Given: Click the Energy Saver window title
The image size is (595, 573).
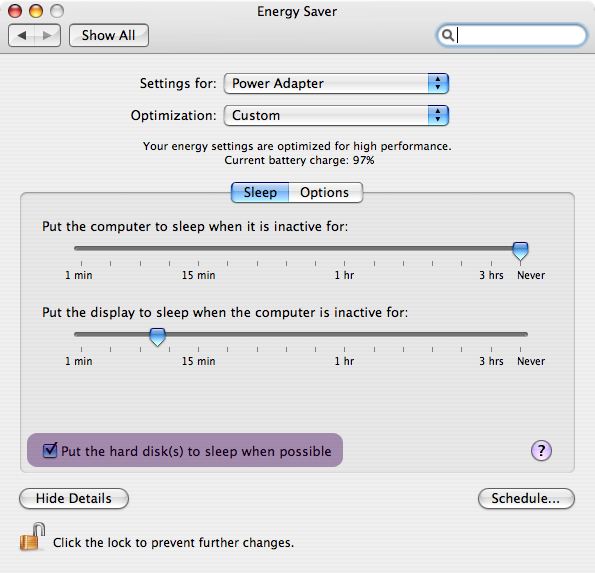Looking at the screenshot, I should (297, 11).
